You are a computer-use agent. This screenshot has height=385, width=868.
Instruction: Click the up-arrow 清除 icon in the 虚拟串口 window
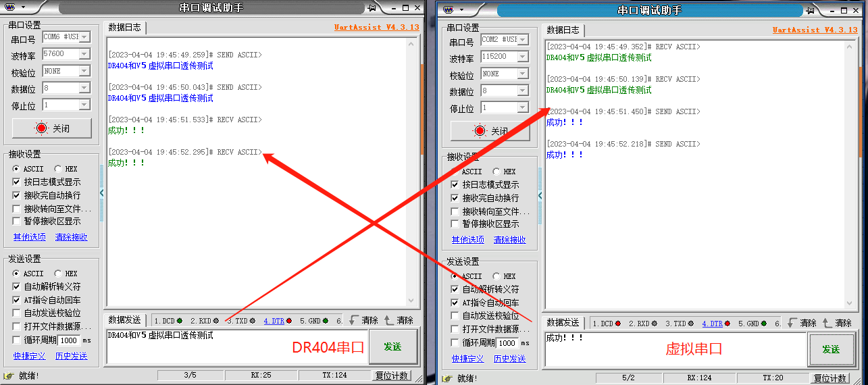pyautogui.click(x=826, y=323)
